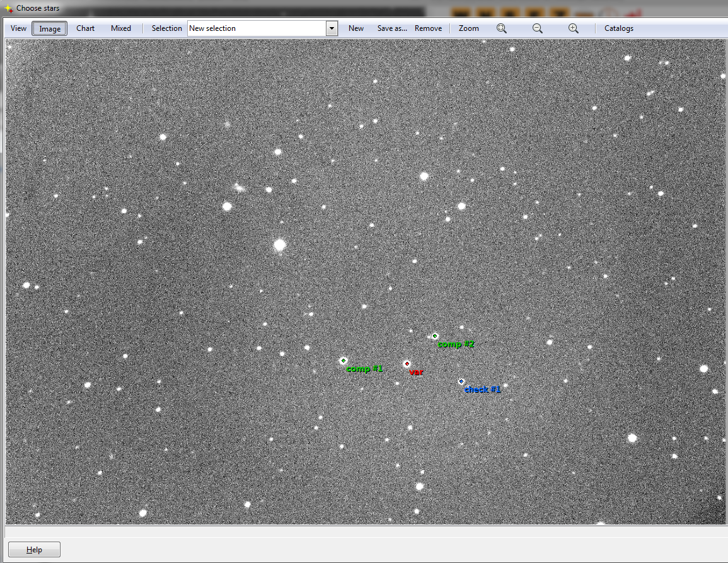Click the zoom-to-fit magnifier icon
Image resolution: width=728 pixels, height=563 pixels.
click(x=502, y=28)
